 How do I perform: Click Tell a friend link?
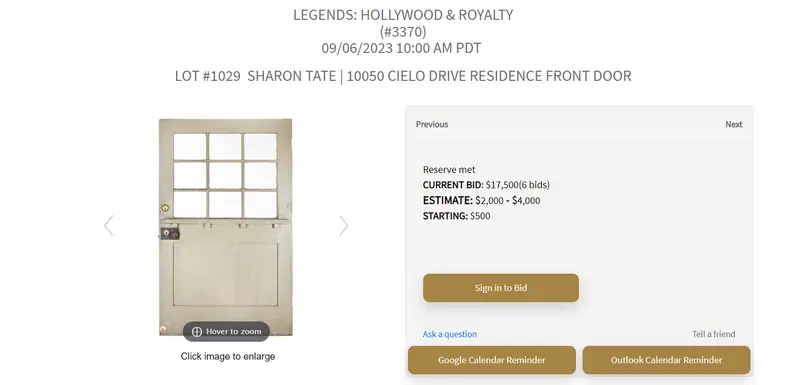point(713,334)
